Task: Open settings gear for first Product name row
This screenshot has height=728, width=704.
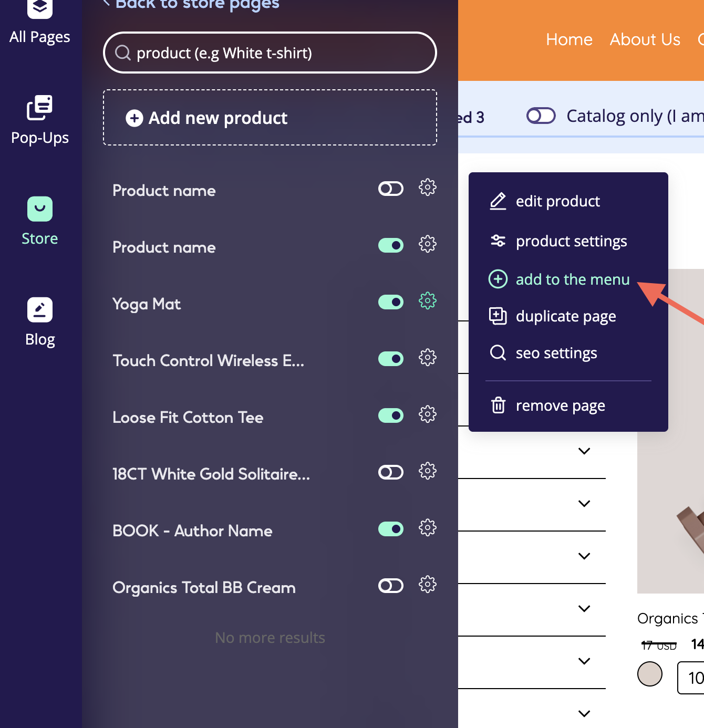Action: pos(428,188)
